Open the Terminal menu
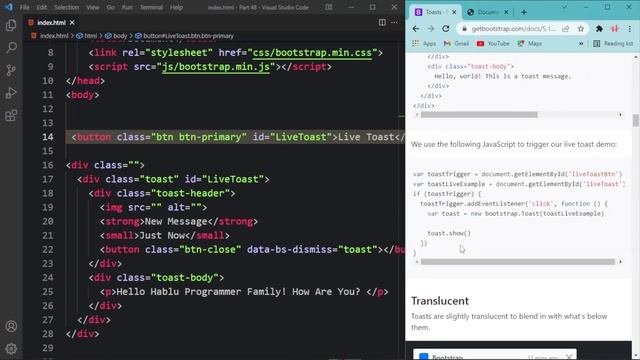This screenshot has height=360, width=640. (x=151, y=7)
